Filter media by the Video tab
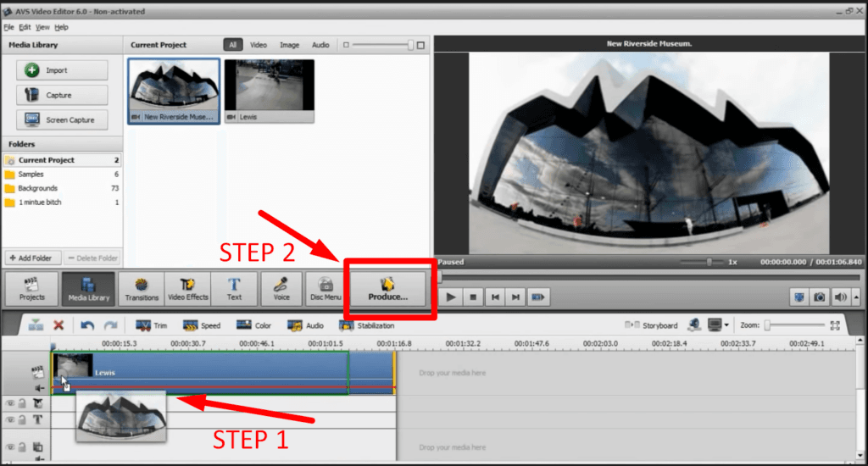The image size is (868, 466). click(258, 45)
